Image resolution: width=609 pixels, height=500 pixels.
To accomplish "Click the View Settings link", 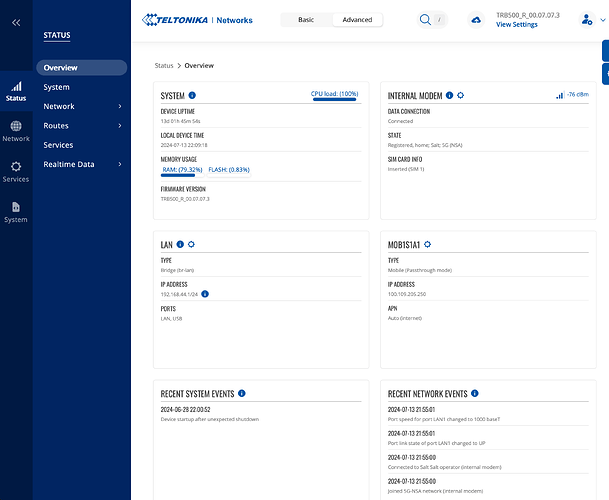I will click(x=517, y=24).
